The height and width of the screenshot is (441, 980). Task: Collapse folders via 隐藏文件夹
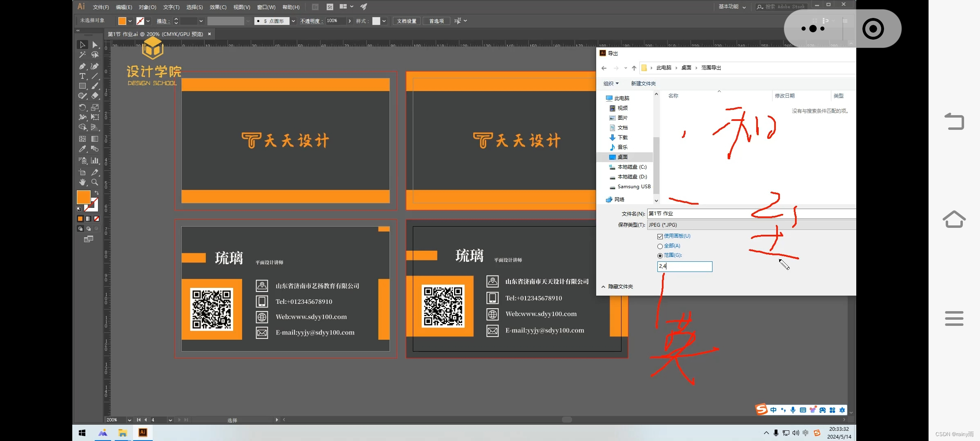(617, 287)
